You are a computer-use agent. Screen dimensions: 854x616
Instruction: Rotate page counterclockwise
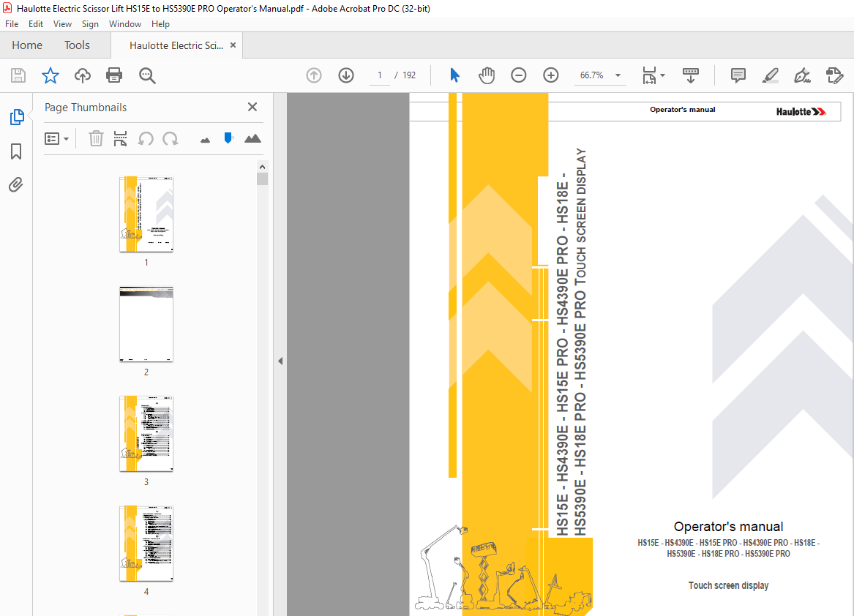tap(146, 138)
